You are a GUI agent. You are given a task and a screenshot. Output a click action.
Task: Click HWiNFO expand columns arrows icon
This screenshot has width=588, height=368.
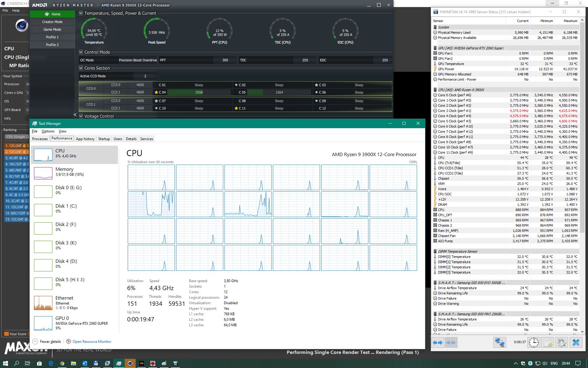[x=438, y=343]
